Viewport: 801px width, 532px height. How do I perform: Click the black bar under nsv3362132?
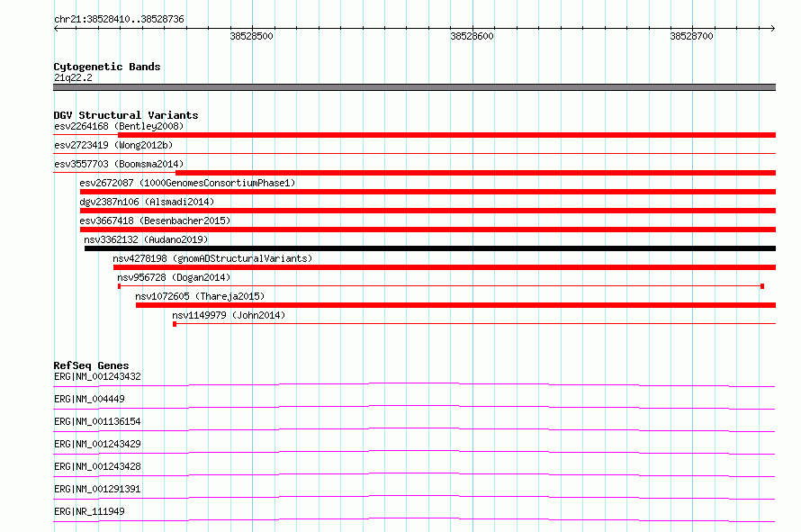[430, 248]
